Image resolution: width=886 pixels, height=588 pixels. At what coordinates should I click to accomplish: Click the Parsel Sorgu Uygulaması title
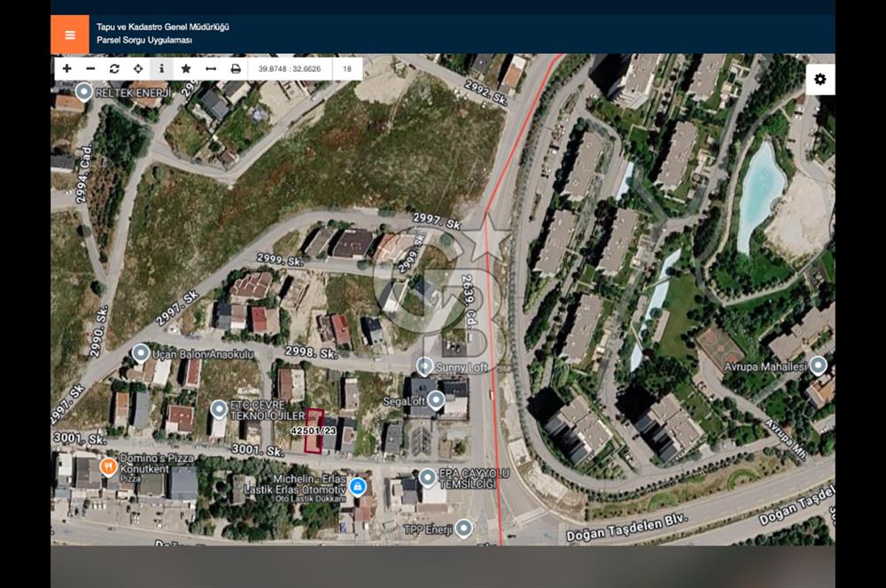tap(144, 41)
